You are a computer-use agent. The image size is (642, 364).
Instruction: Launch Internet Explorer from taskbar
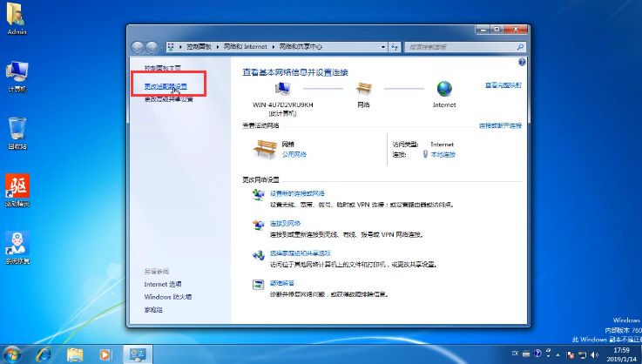pyautogui.click(x=44, y=354)
